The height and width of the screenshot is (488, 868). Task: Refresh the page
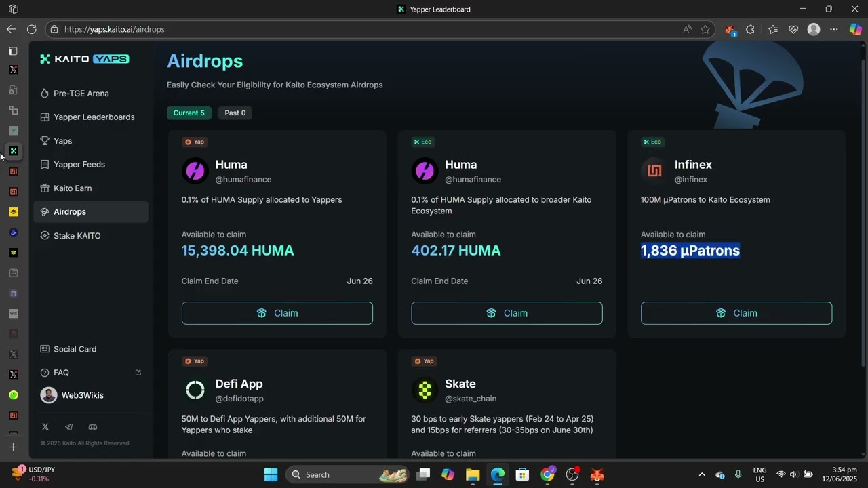31,29
